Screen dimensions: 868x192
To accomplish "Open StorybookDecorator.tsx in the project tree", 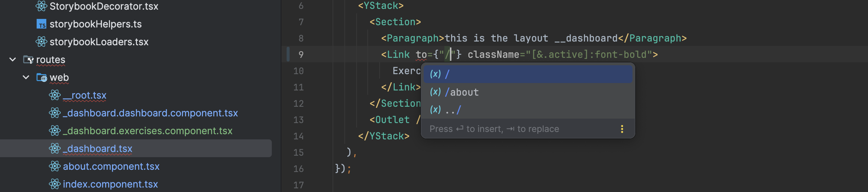I will coord(104,6).
